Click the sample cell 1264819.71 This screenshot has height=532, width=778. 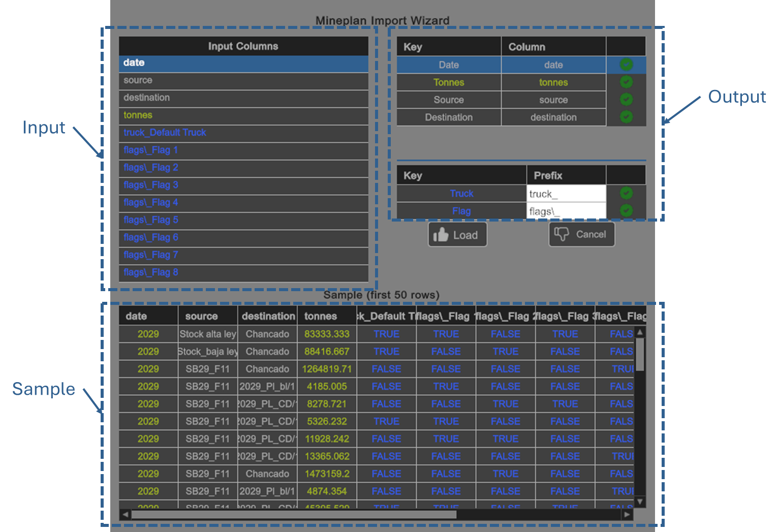(327, 369)
